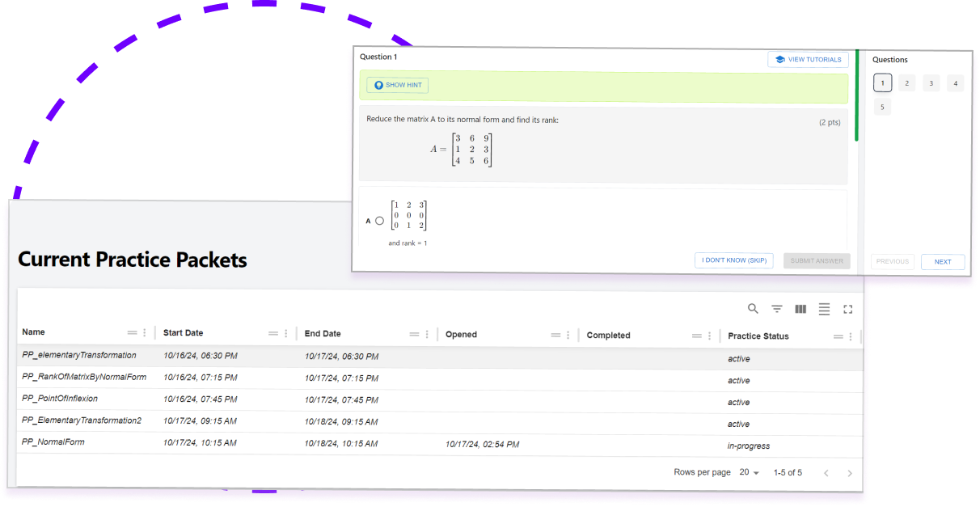
Task: Sort by the End Date column header
Action: coord(323,333)
